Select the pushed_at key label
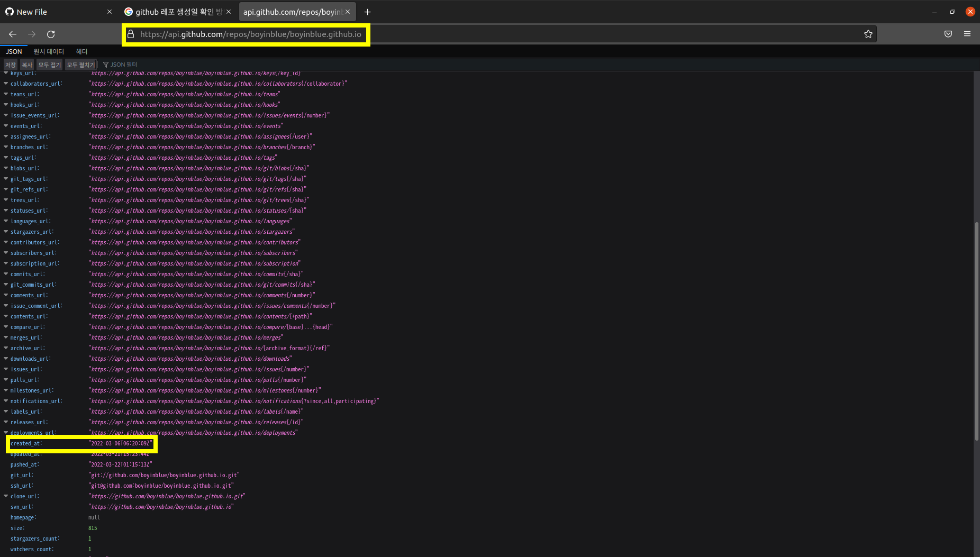The height and width of the screenshot is (557, 980). click(24, 464)
